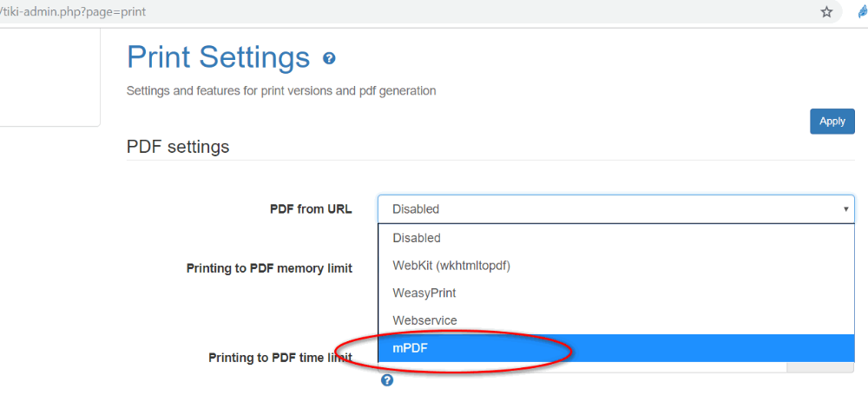Collapse the PDF from URL combo box
Image resolution: width=868 pixels, height=402 pixels.
(615, 208)
